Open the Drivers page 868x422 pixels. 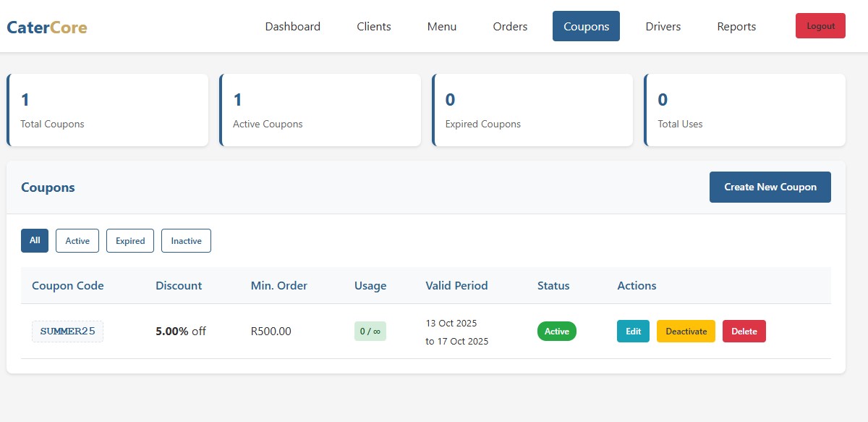coord(663,26)
